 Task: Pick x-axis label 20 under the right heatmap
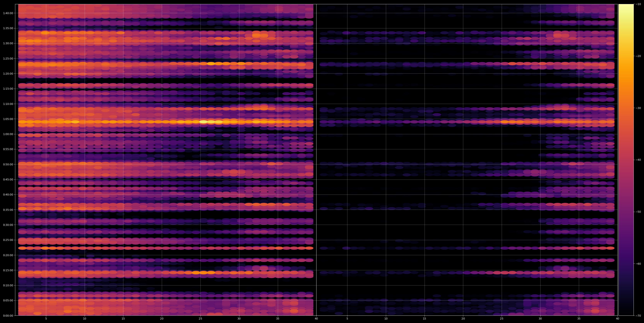463,319
